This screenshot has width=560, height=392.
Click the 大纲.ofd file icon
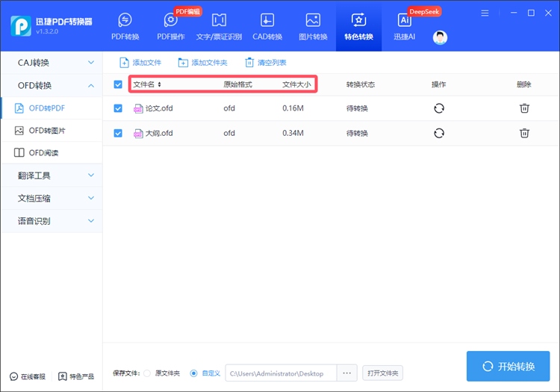[x=138, y=134]
